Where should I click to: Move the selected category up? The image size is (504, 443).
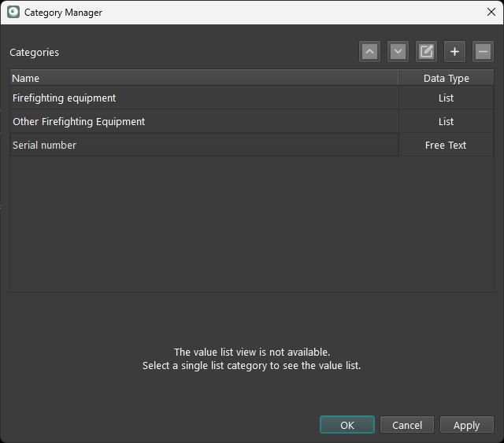370,52
